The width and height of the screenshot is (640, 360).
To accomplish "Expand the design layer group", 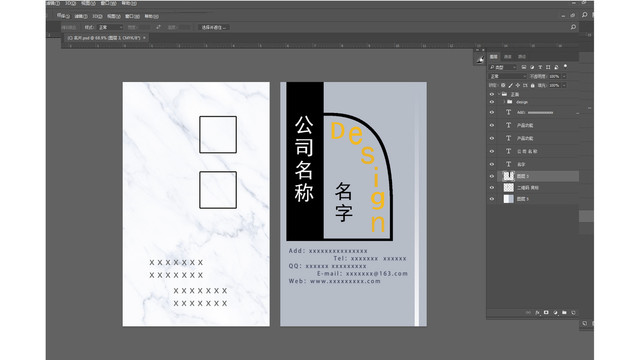I will point(504,102).
